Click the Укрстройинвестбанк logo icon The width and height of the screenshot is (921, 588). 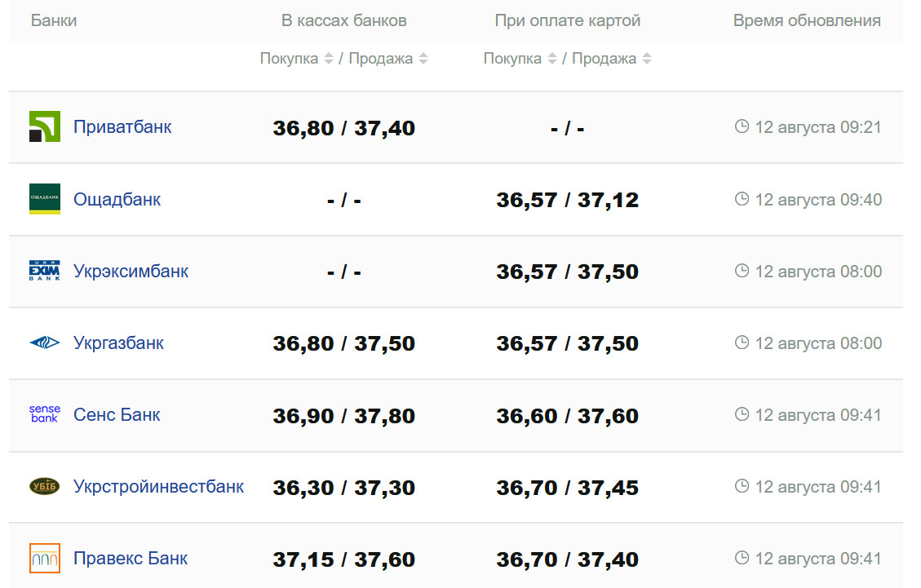pyautogui.click(x=45, y=487)
